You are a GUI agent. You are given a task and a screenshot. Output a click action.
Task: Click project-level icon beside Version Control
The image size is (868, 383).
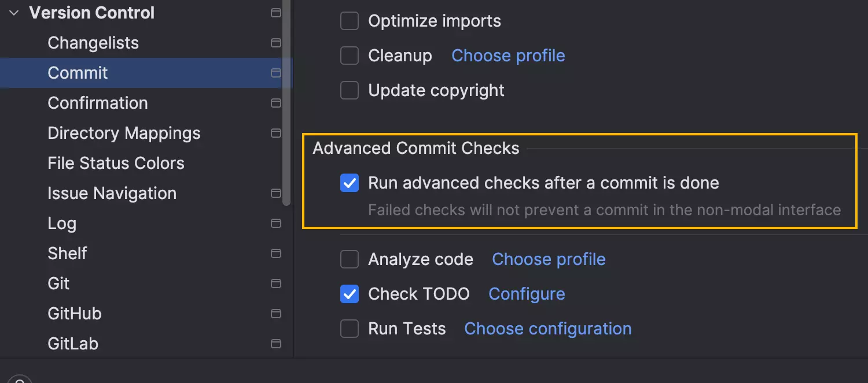click(276, 13)
